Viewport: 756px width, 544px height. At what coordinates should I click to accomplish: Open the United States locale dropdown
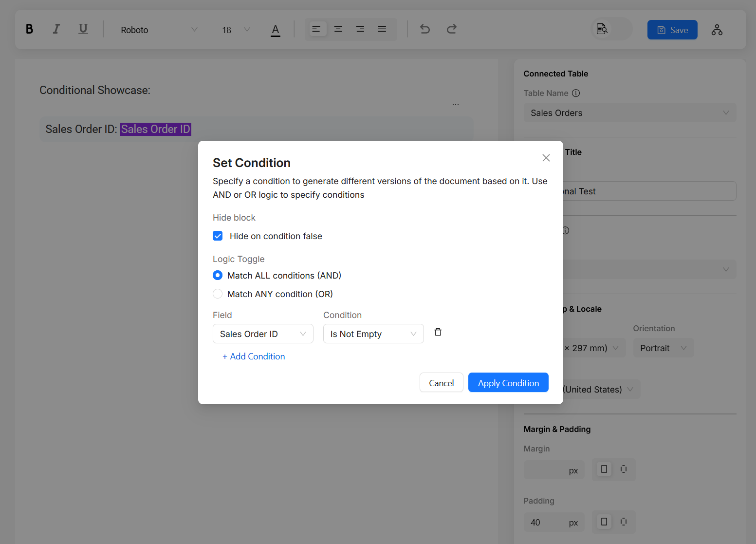click(x=602, y=390)
